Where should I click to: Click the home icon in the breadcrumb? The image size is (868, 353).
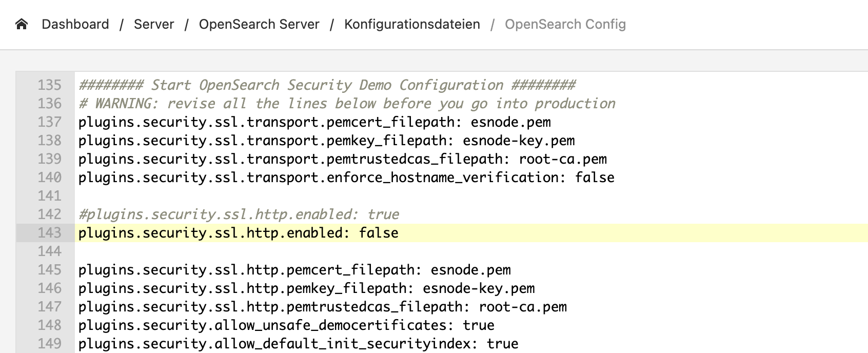(x=22, y=24)
